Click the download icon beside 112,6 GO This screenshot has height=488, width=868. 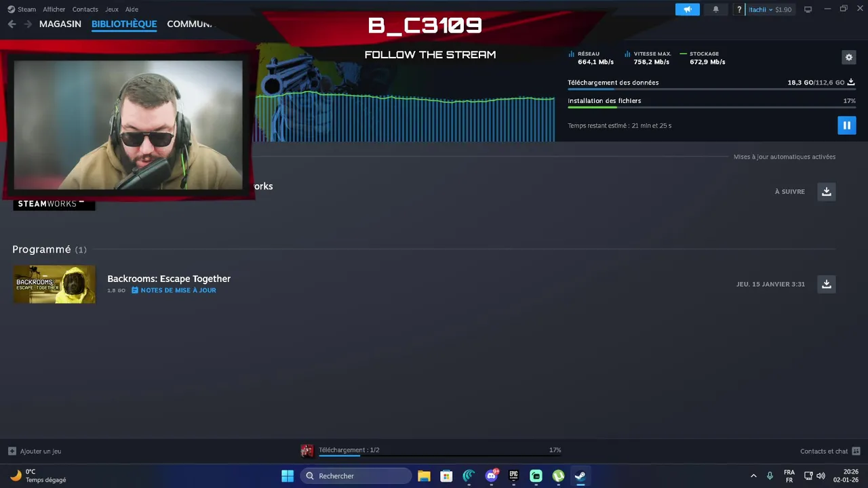(851, 82)
